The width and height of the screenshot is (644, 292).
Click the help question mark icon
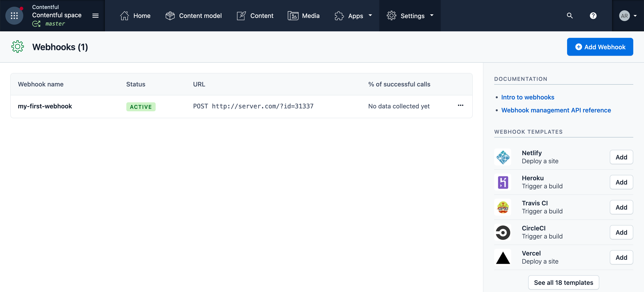click(593, 16)
